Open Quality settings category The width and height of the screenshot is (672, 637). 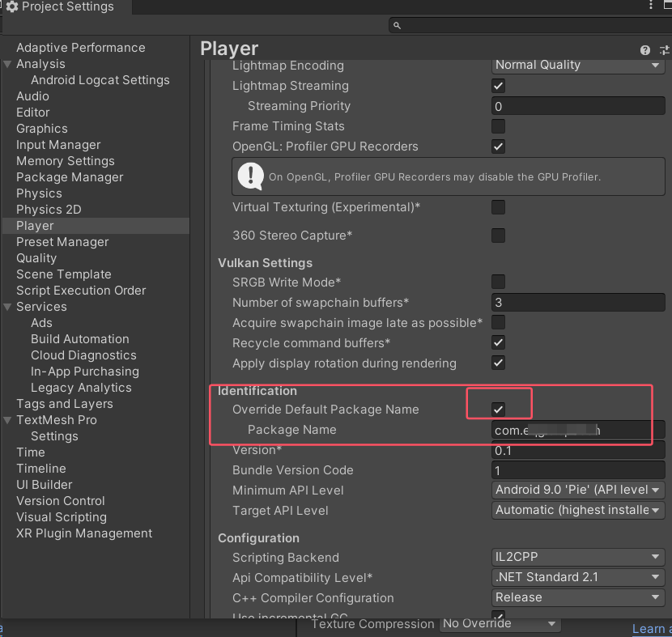36,258
